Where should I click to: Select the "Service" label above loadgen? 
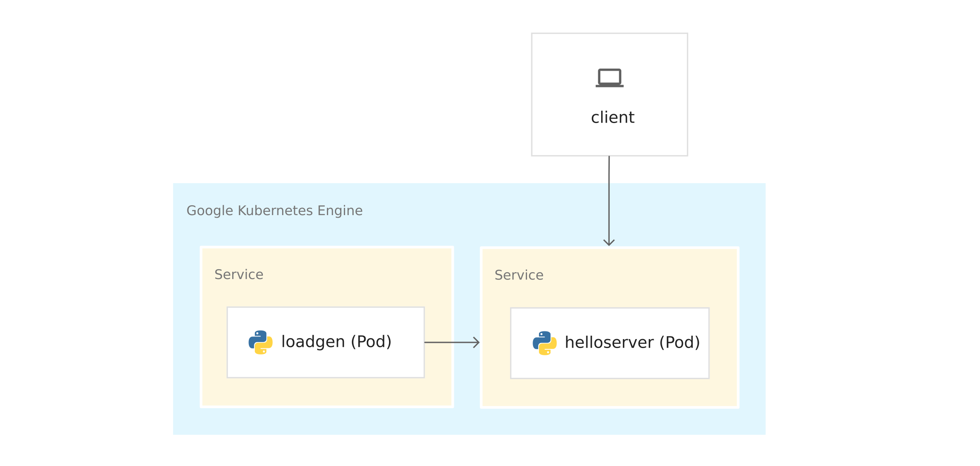(x=239, y=274)
